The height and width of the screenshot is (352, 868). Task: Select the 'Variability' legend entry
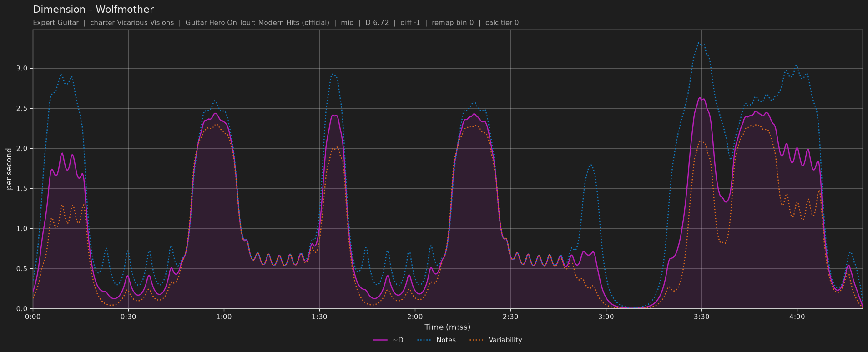[x=495, y=340]
